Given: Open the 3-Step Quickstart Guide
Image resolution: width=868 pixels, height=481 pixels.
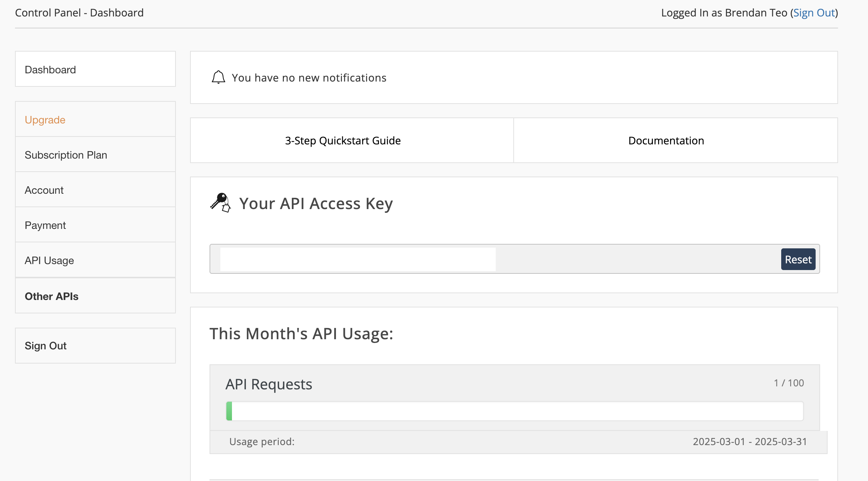Looking at the screenshot, I should (x=343, y=141).
